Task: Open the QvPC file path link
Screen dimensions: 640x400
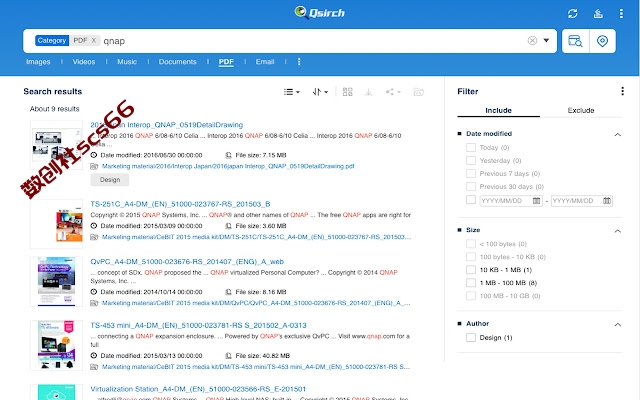Action: [256, 303]
